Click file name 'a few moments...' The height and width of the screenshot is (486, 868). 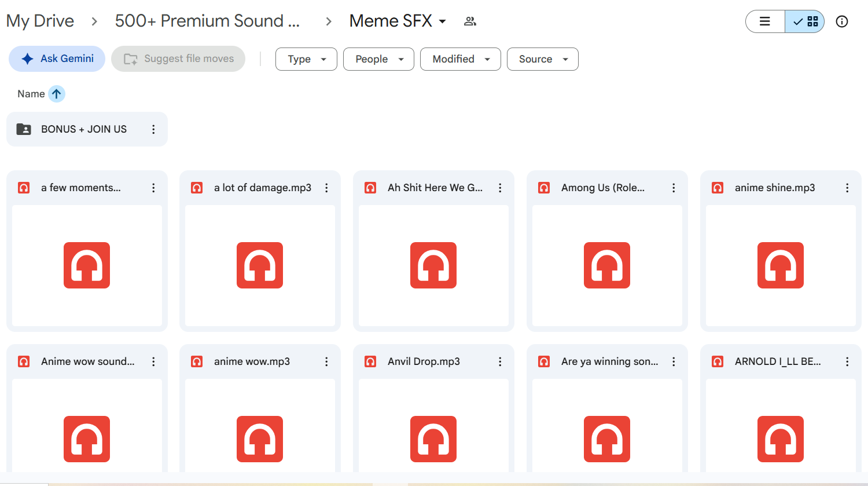pos(81,188)
